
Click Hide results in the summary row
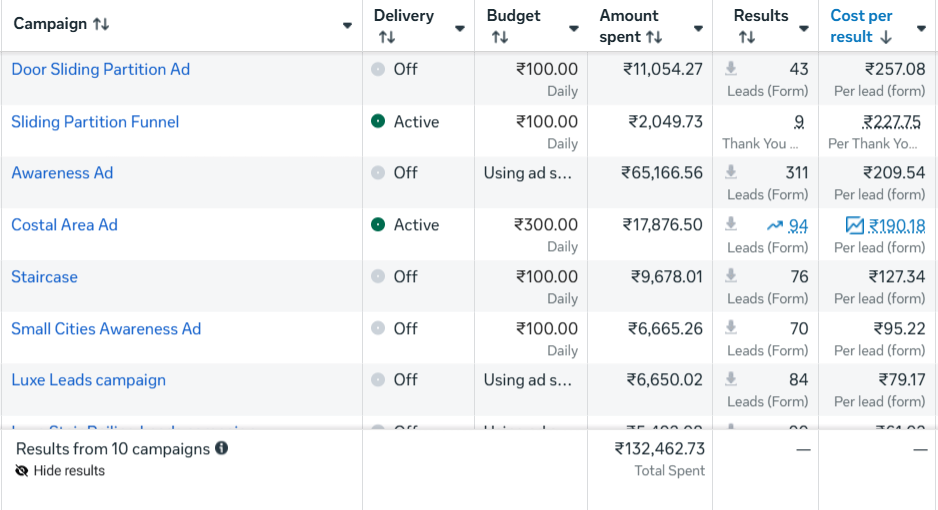click(x=68, y=470)
